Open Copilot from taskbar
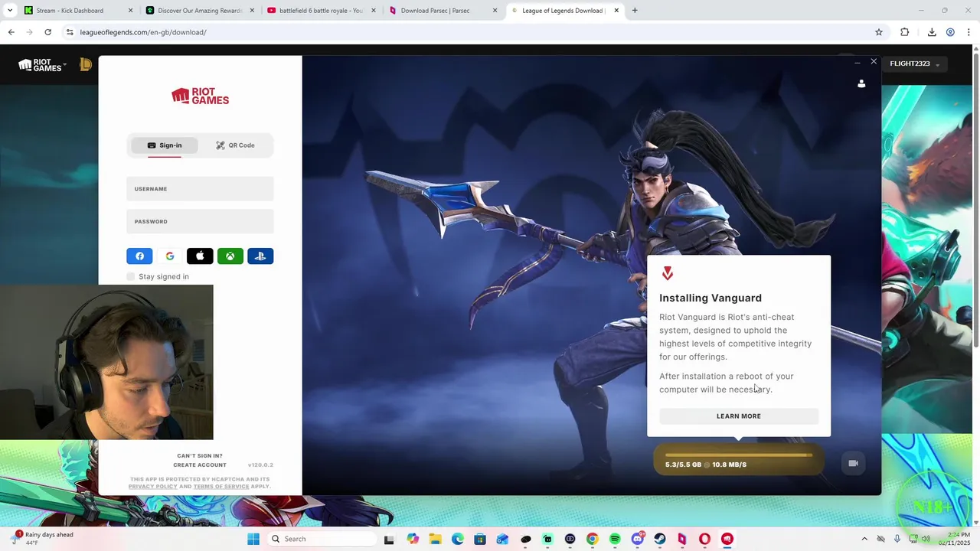Screen dimensions: 980x551 tap(413, 539)
